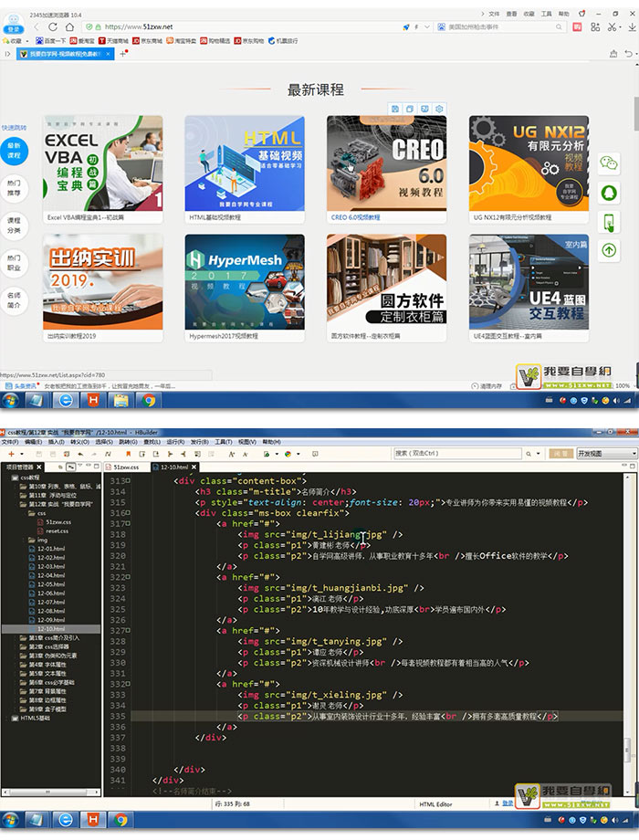Click the red plus new-file icon in HBuilder
Image resolution: width=639 pixels, height=840 pixels.
(x=11, y=454)
